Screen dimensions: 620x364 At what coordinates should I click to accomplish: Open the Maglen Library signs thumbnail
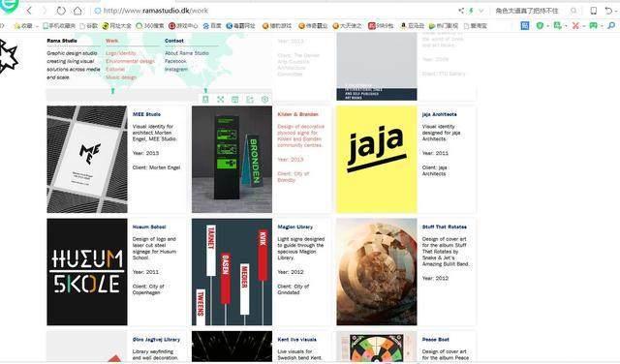pos(232,272)
